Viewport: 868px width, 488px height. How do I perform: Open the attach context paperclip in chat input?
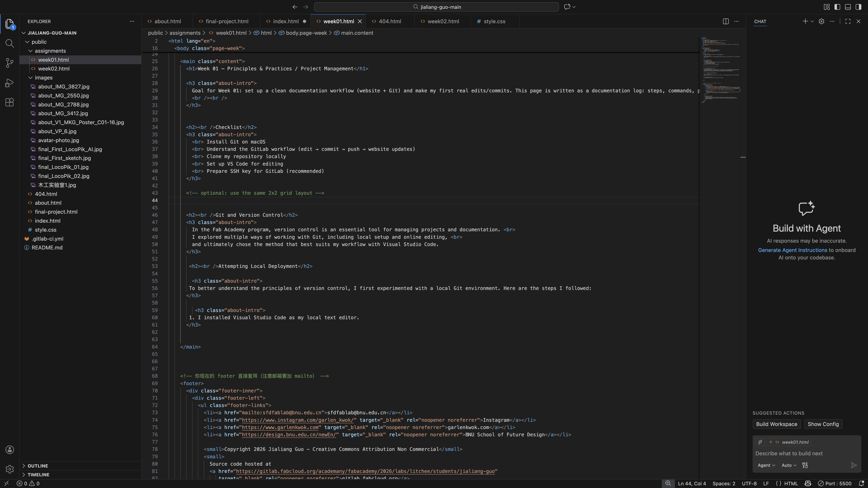pos(761,442)
